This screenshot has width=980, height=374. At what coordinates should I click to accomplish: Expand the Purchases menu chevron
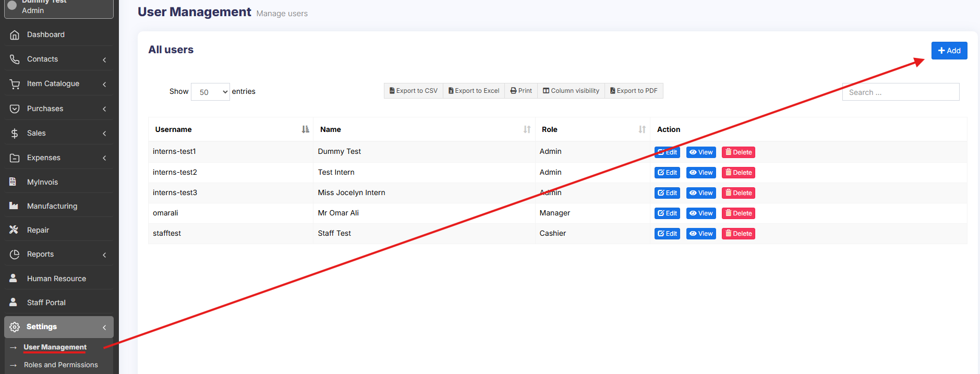pos(104,109)
